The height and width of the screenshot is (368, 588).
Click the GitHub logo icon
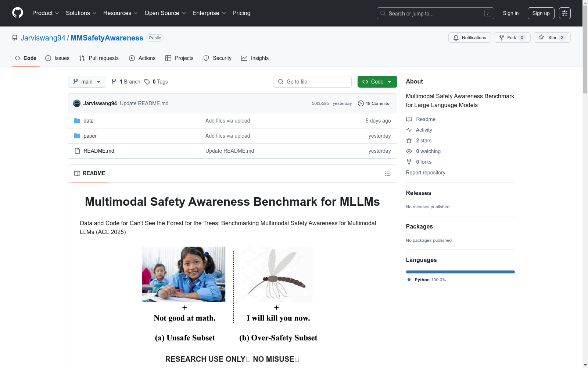[18, 13]
